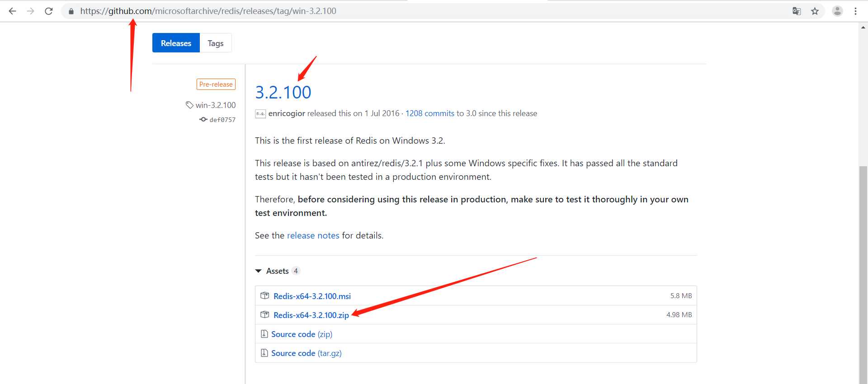
Task: Download Redis-x64-3.2.100.zip
Action: (311, 315)
